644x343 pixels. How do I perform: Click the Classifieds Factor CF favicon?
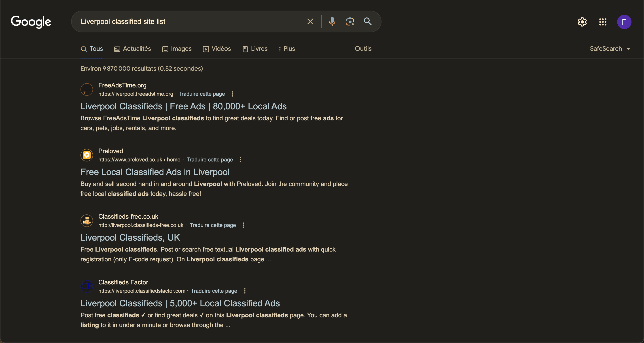pos(87,286)
